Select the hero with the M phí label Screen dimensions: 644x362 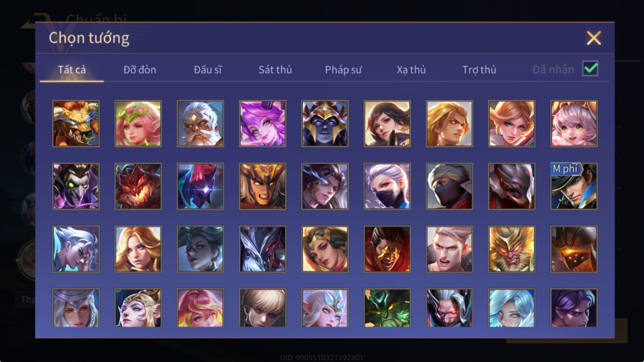(574, 186)
